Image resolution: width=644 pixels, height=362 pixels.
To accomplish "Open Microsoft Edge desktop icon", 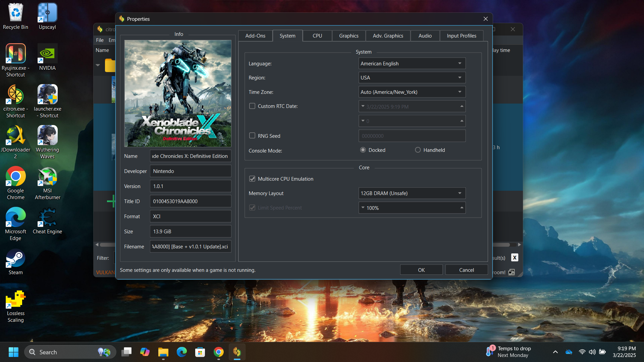I will 15,224.
